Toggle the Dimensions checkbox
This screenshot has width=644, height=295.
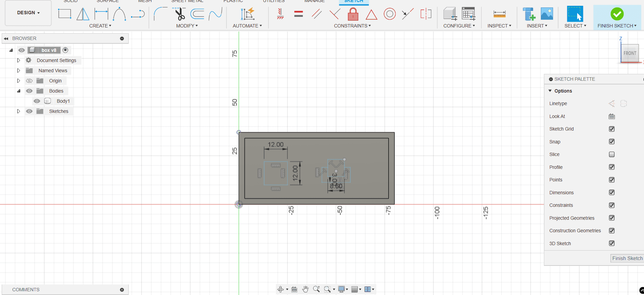click(612, 193)
